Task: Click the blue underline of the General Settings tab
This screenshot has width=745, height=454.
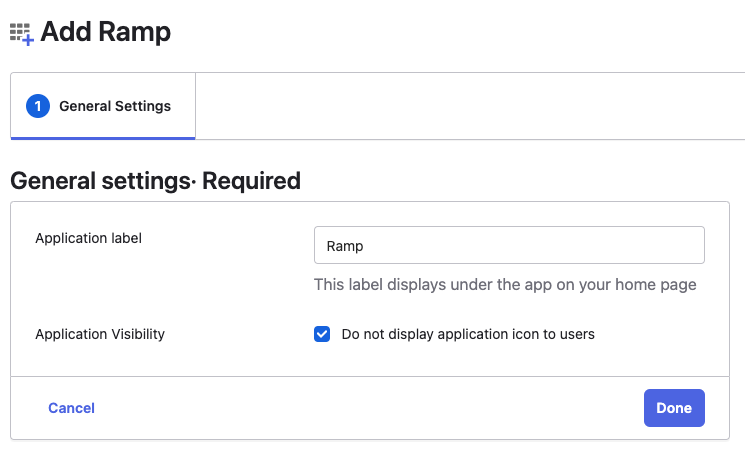Action: tap(103, 138)
